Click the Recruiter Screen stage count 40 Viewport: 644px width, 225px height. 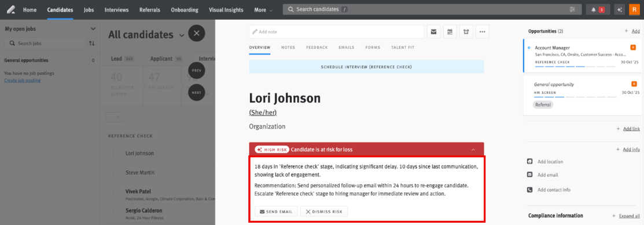pyautogui.click(x=116, y=77)
